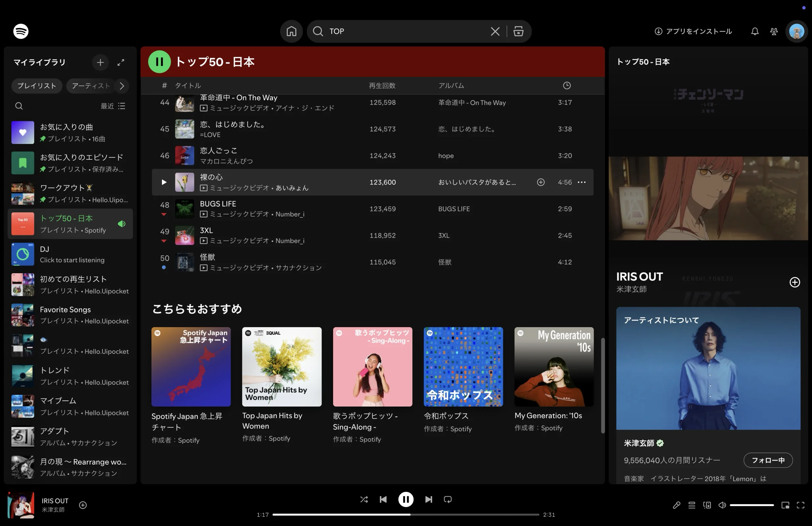This screenshot has height=526, width=812.
Task: Go to Home via house icon
Action: click(x=291, y=31)
